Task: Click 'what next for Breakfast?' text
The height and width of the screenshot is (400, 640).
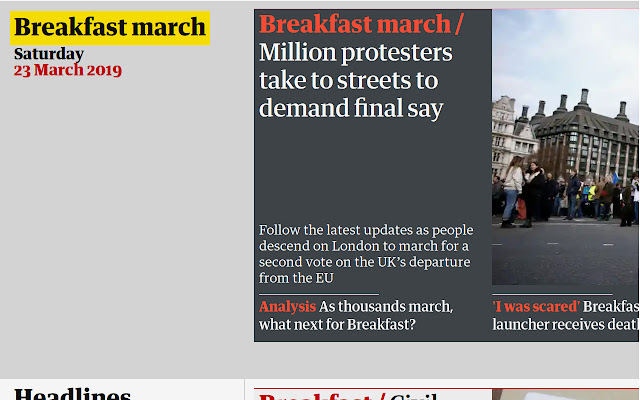Action: pos(337,325)
